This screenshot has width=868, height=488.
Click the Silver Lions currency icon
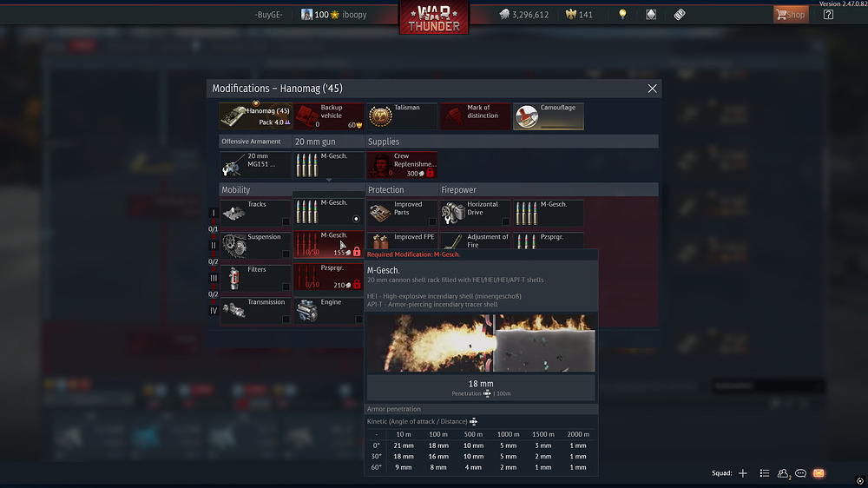[x=503, y=15]
